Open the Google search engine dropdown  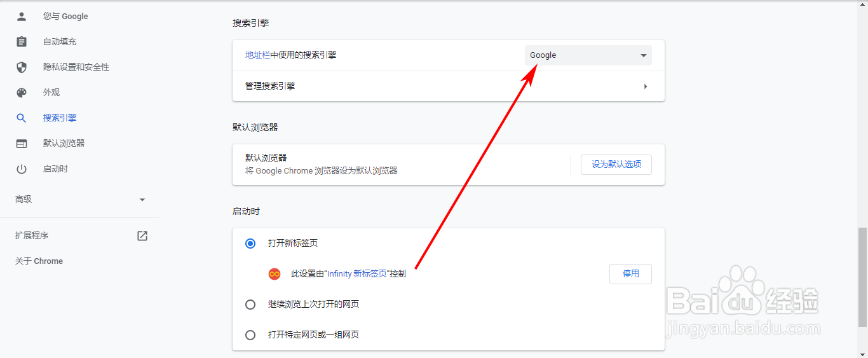tap(588, 55)
